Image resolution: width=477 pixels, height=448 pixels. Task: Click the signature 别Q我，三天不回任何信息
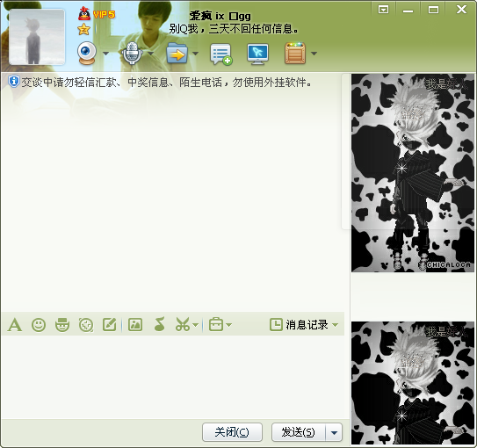click(234, 29)
